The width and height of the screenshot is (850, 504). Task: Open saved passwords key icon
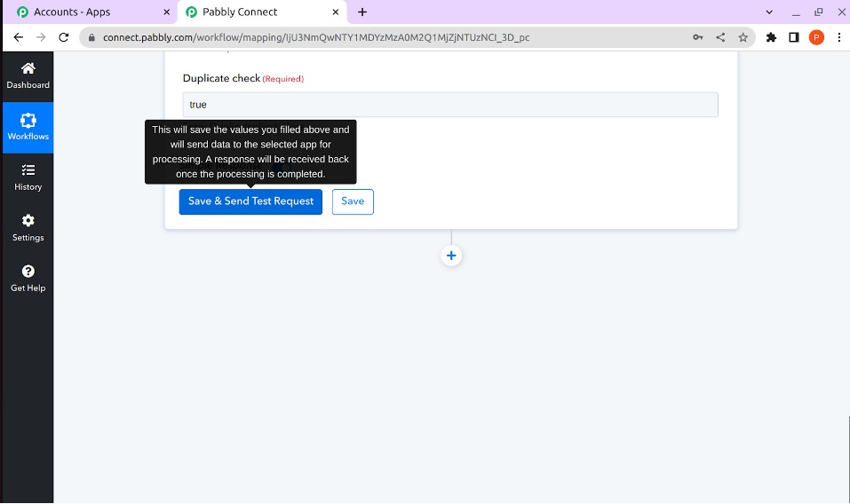point(697,37)
